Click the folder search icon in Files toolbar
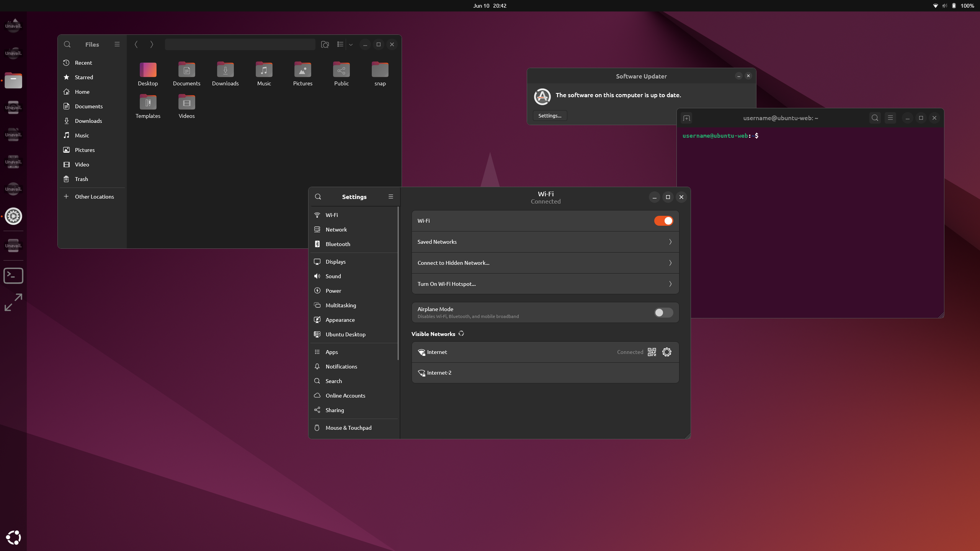 pos(325,44)
